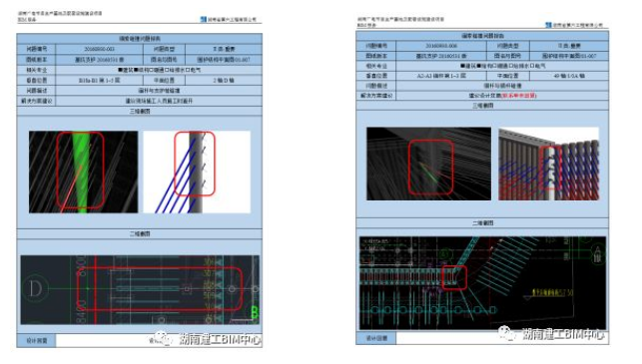Toggle the 结构 checkbox on the left page

(137, 70)
